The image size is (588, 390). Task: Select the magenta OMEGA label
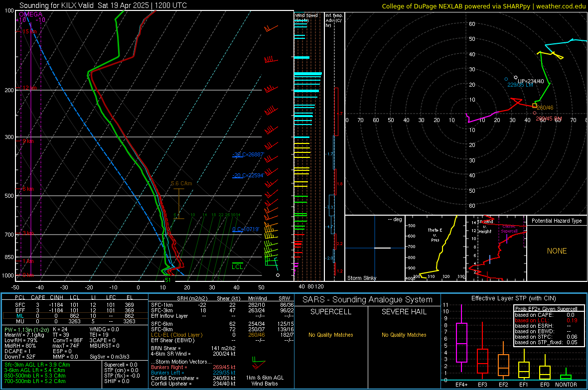click(30, 14)
